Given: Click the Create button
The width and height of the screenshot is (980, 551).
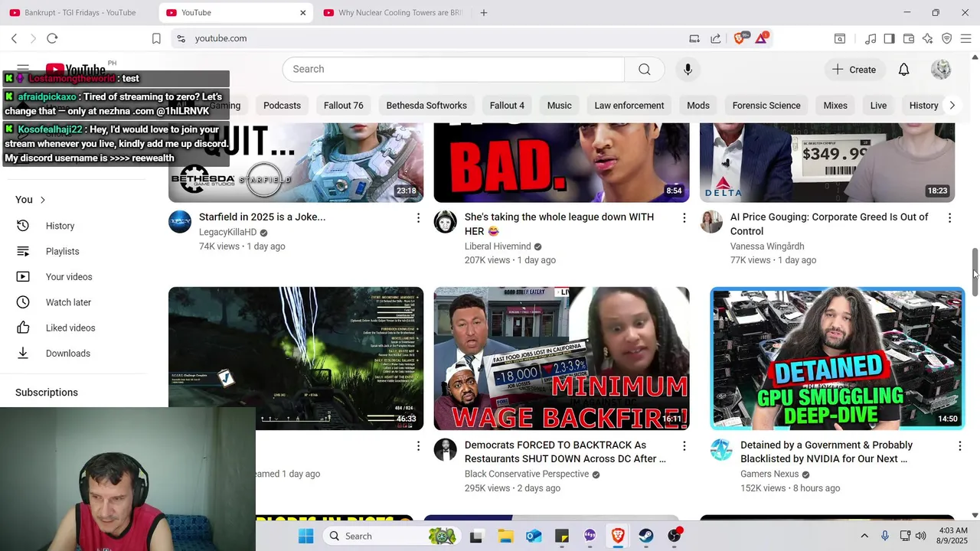Looking at the screenshot, I should tap(854, 70).
